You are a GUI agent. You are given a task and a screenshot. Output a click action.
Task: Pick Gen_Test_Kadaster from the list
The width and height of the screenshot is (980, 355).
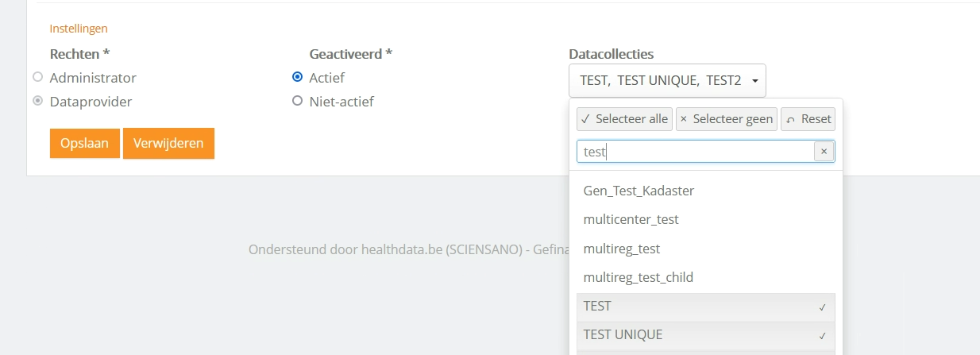[639, 191]
